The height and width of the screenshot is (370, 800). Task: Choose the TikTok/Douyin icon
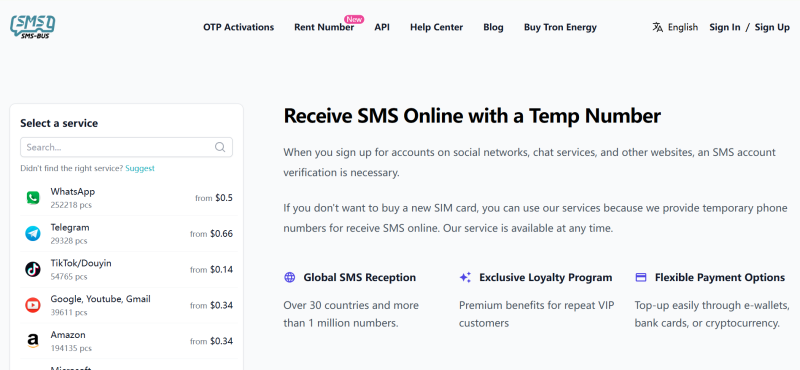tap(33, 269)
